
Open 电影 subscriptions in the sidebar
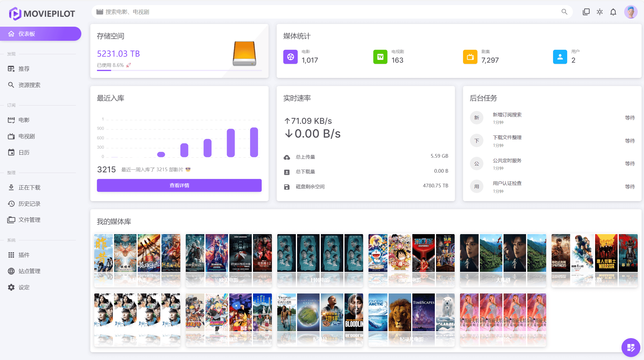coord(41,120)
